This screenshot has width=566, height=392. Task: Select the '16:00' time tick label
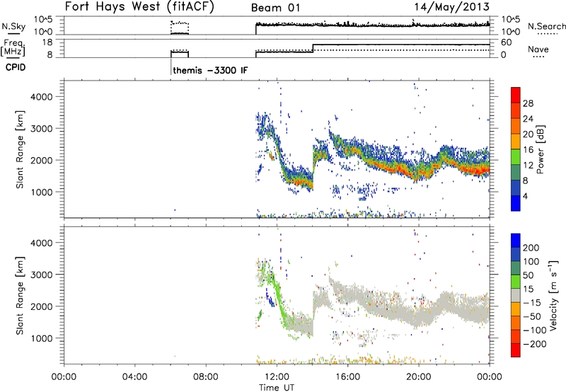click(x=347, y=377)
